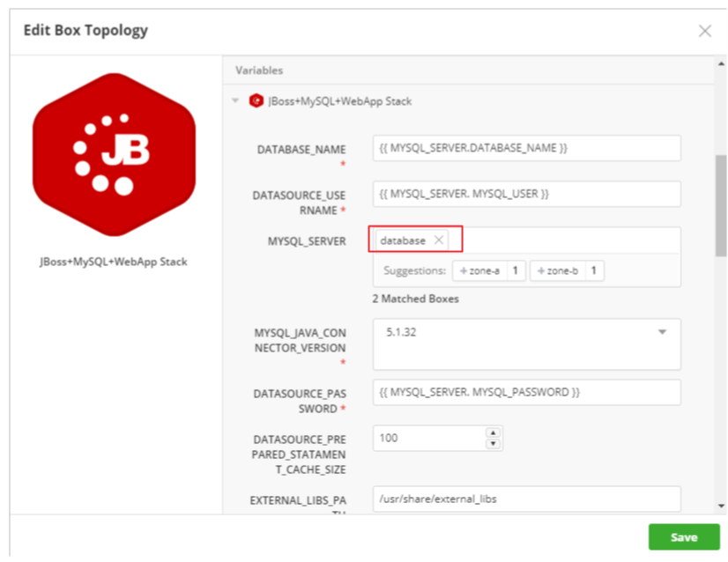Click the Variables section header
This screenshot has height=562, width=728.
click(x=259, y=70)
